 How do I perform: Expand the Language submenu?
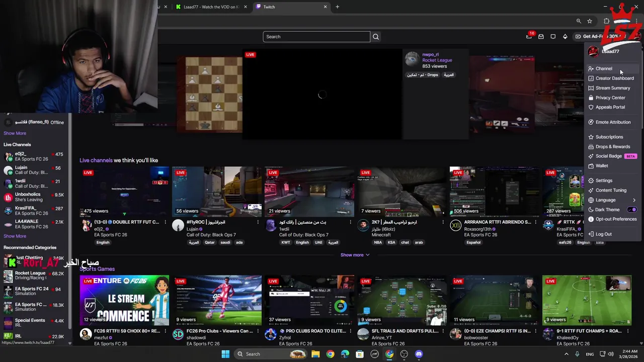[x=614, y=200]
